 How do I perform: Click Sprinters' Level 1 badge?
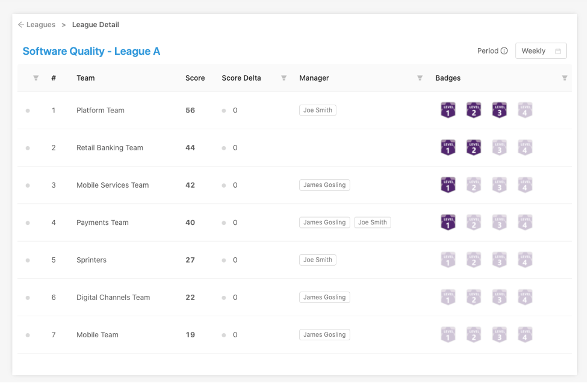pos(448,260)
